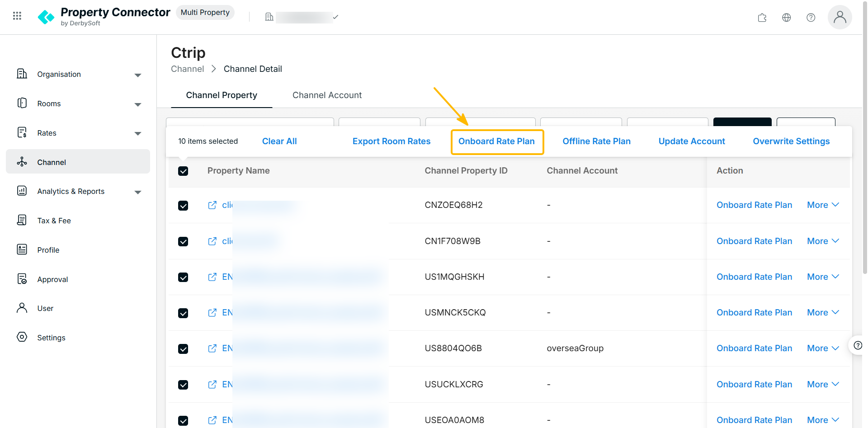The image size is (868, 428).
Task: Click the User person icon in sidebar
Action: point(22,308)
